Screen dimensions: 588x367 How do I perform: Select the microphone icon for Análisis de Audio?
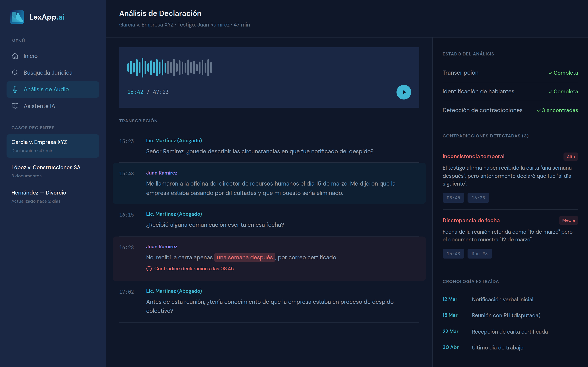point(15,89)
